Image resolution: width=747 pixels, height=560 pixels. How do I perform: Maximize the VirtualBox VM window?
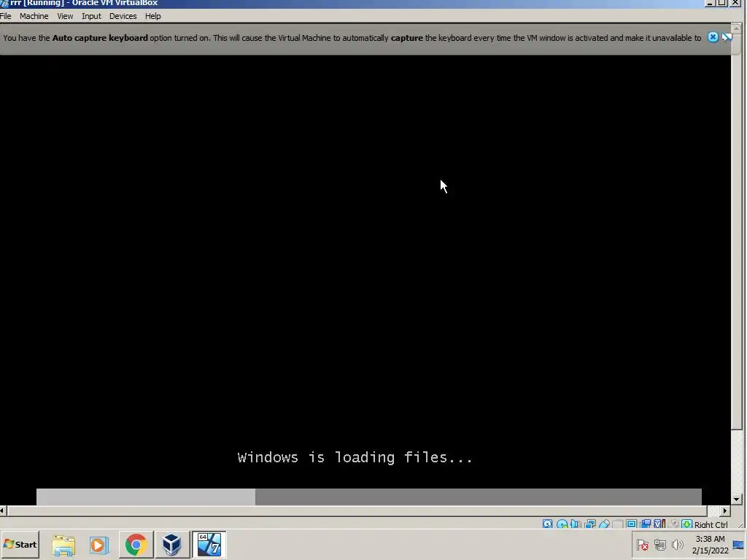click(722, 3)
